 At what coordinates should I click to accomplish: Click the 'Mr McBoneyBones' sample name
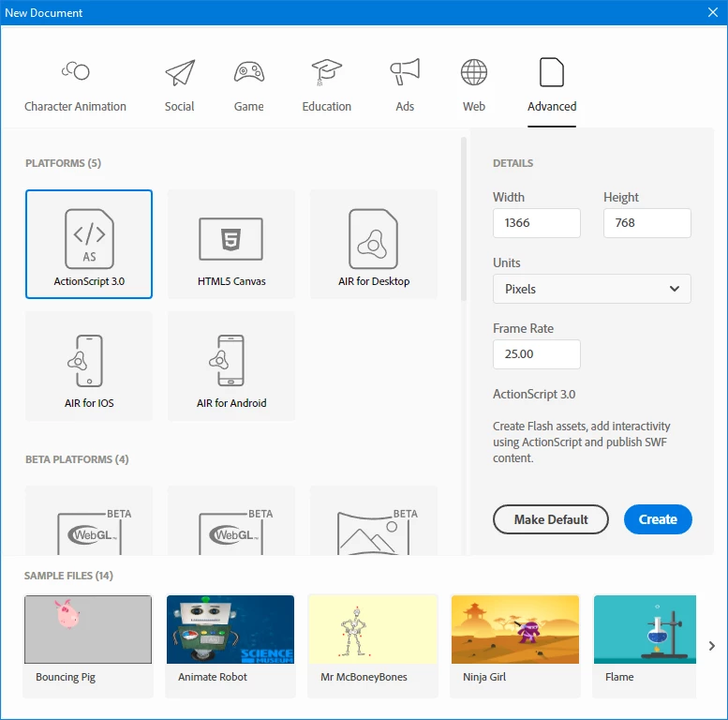pyautogui.click(x=364, y=677)
